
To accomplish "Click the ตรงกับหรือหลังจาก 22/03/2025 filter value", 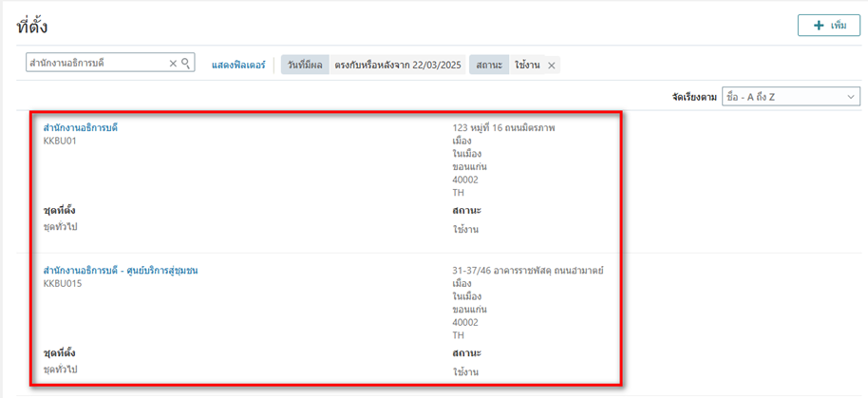I will click(x=396, y=65).
